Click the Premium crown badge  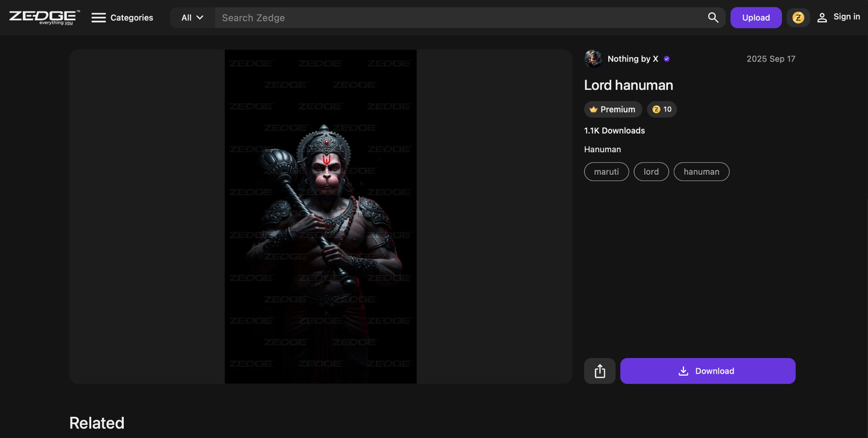coord(613,110)
